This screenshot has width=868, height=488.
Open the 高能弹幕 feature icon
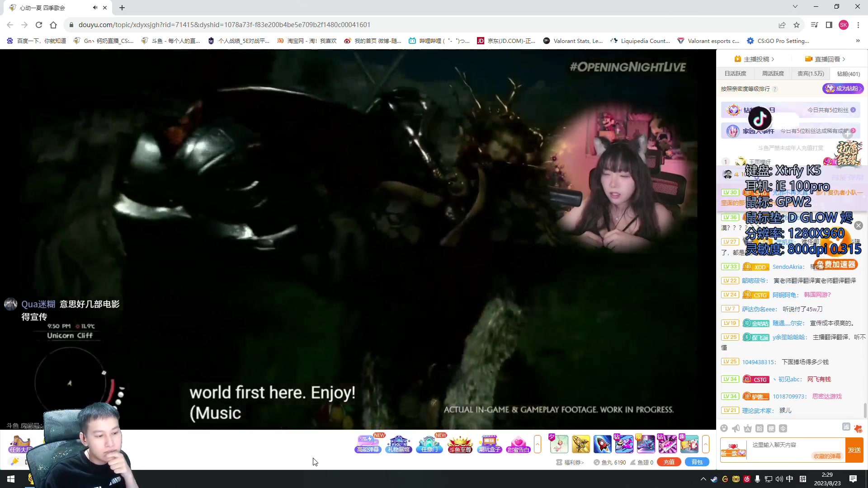368,444
